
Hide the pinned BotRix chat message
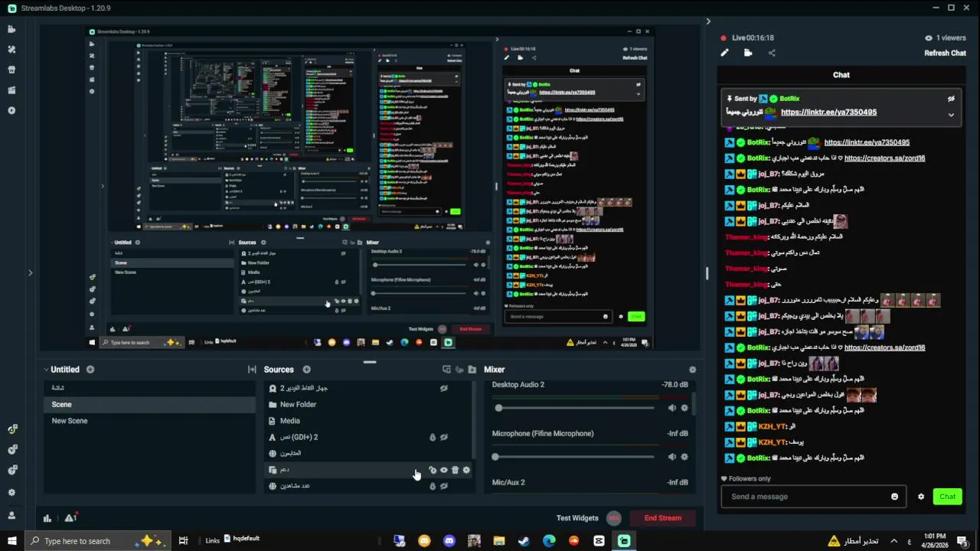(951, 99)
